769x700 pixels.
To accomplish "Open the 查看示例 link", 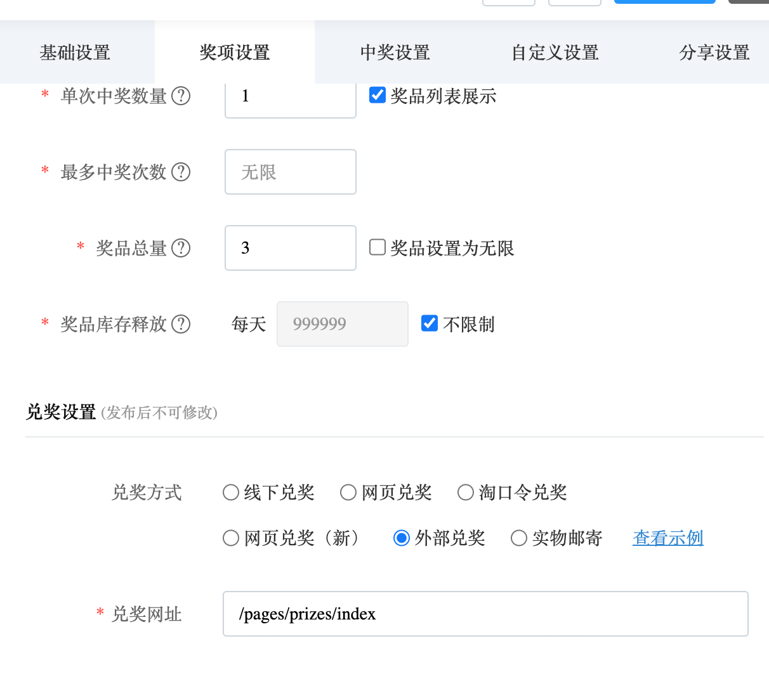I will (x=667, y=538).
